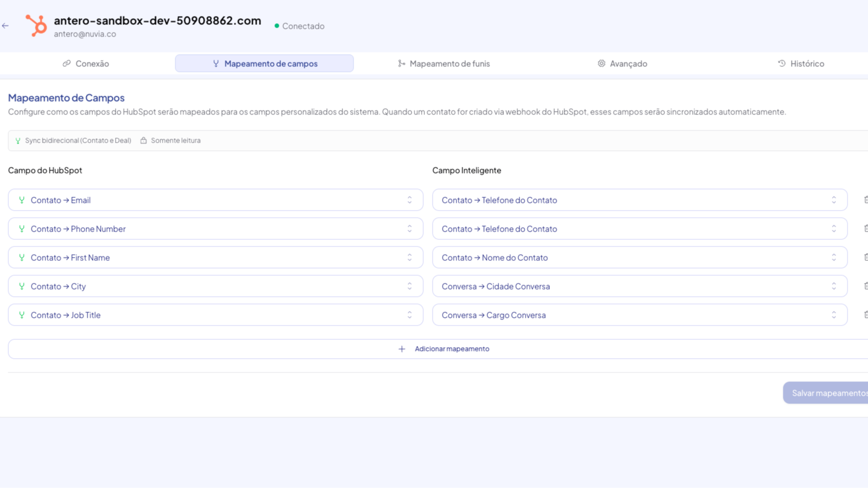Click the Somente leitura legend text
Image resolution: width=868 pixels, height=488 pixels.
pos(176,141)
